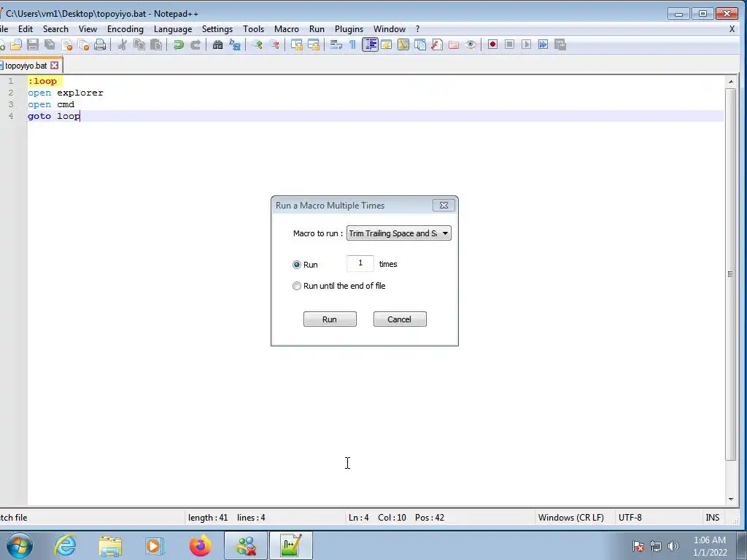
Task: Click Synchronize Horizontal Scrolling icon
Action: tap(314, 44)
